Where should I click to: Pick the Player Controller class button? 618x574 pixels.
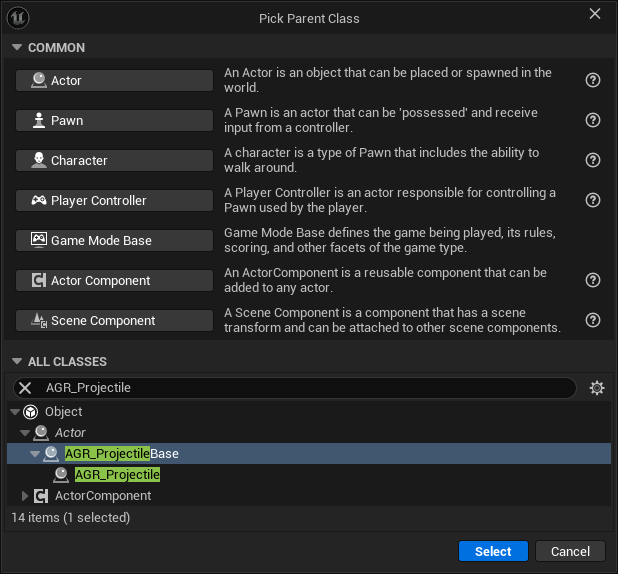[x=114, y=200]
